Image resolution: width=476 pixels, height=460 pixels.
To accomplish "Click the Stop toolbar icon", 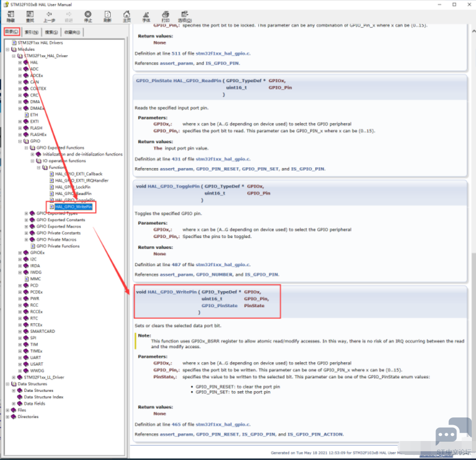I will (88, 16).
